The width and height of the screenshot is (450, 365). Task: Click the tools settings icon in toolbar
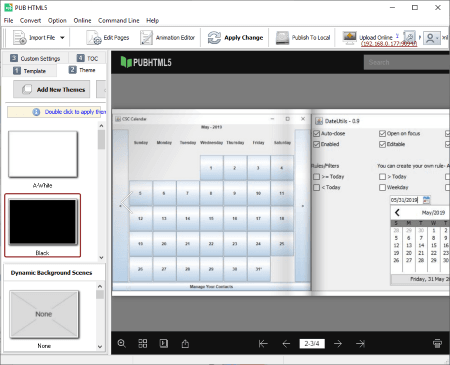409,36
